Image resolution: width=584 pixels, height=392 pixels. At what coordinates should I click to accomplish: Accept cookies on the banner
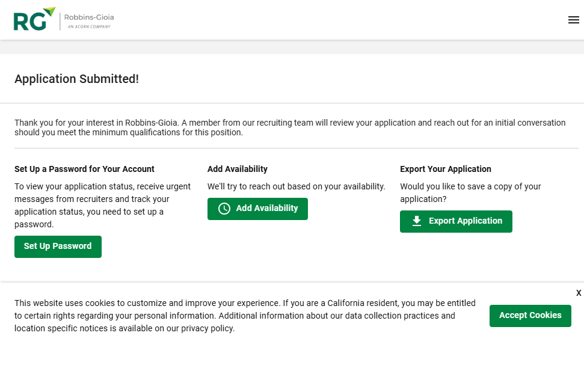(x=530, y=316)
